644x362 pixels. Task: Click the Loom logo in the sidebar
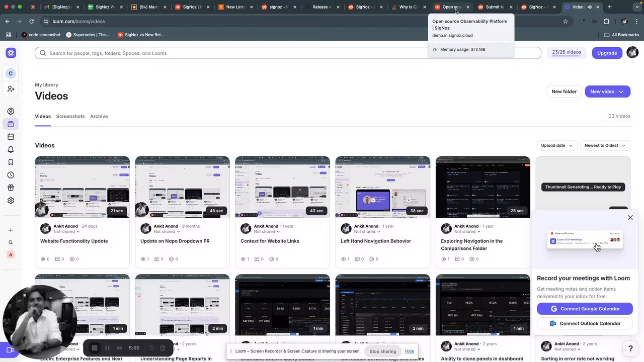click(11, 53)
